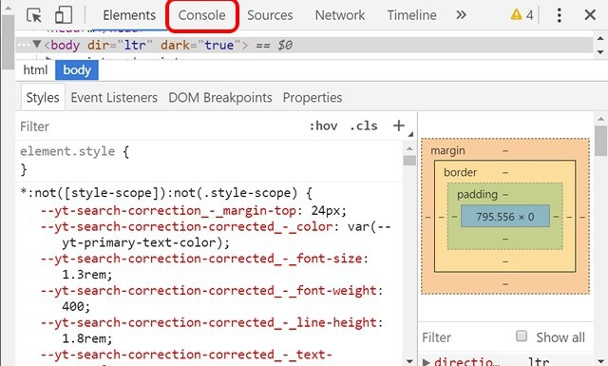This screenshot has height=366, width=608.
Task: Select the html breadcrumb
Action: [35, 70]
